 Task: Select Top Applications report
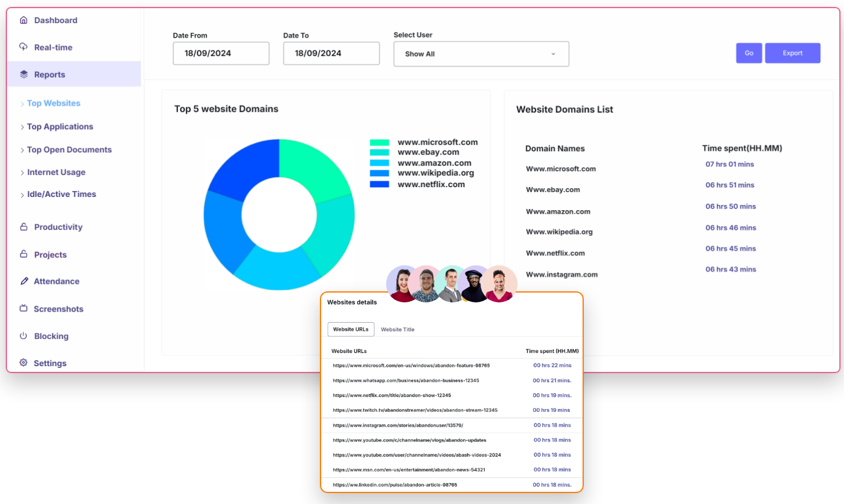coord(60,126)
